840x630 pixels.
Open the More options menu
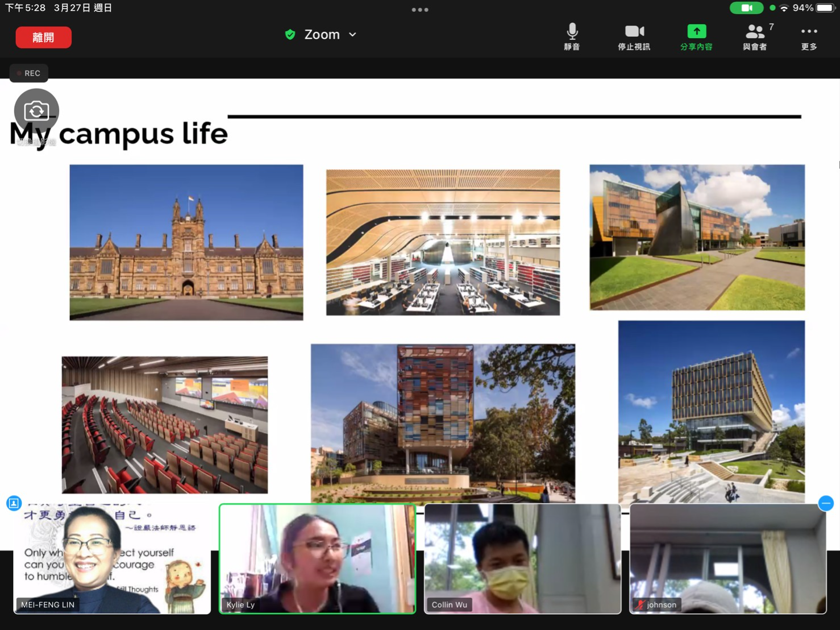809,36
